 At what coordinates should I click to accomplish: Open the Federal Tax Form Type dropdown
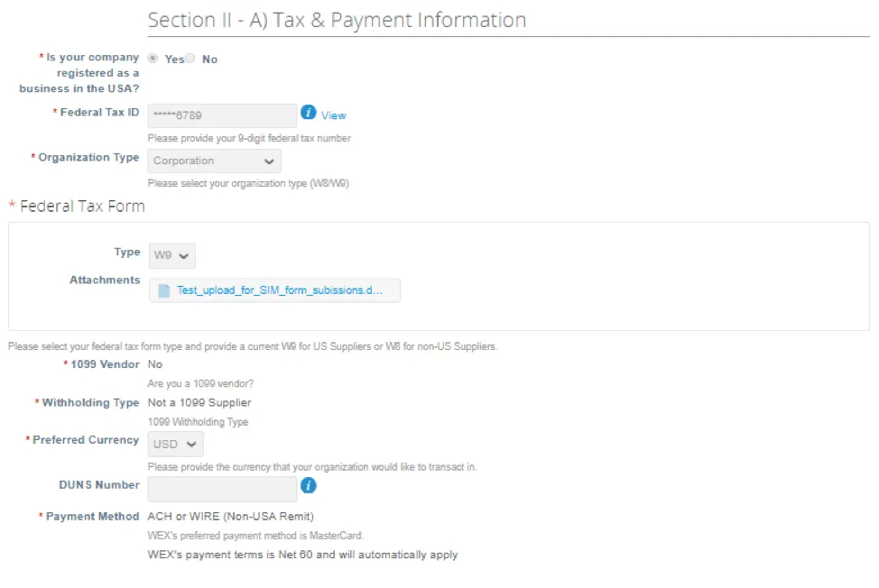tap(172, 256)
